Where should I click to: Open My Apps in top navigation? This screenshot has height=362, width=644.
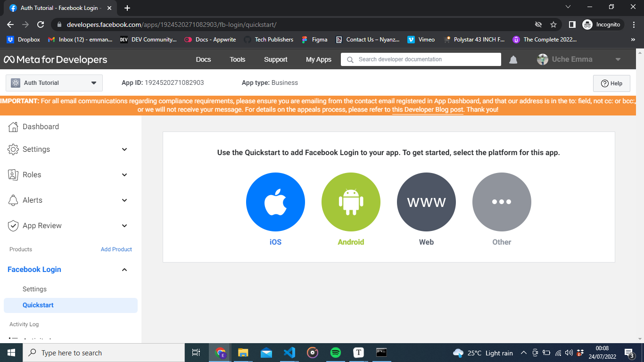(319, 59)
